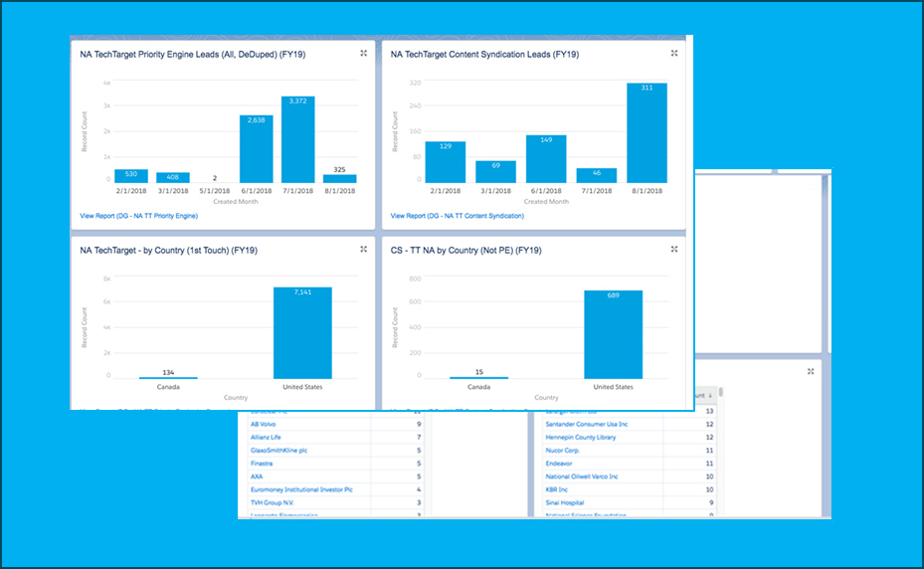Select the 530 bar for 2/1/2018
924x569 pixels.
[x=131, y=176]
